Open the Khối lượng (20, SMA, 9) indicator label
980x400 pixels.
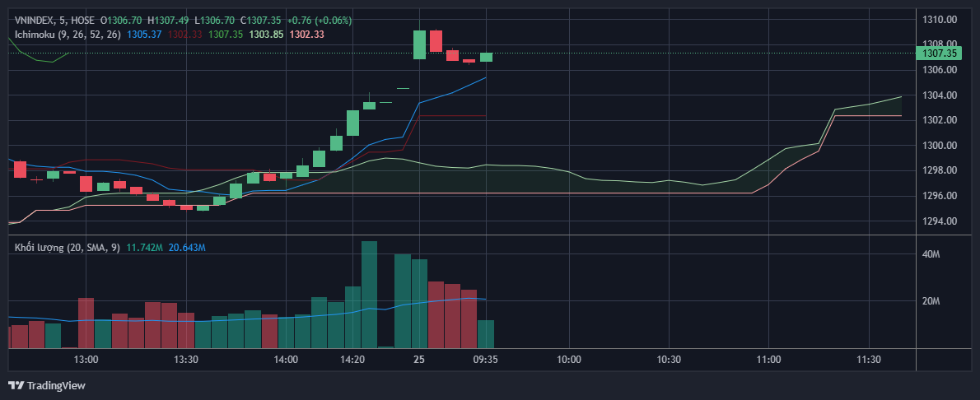(x=68, y=248)
